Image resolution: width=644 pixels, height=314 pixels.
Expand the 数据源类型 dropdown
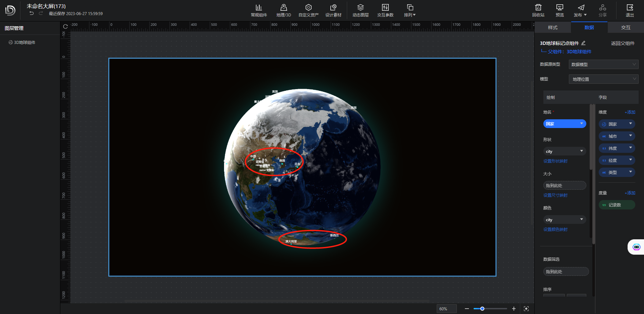[603, 64]
